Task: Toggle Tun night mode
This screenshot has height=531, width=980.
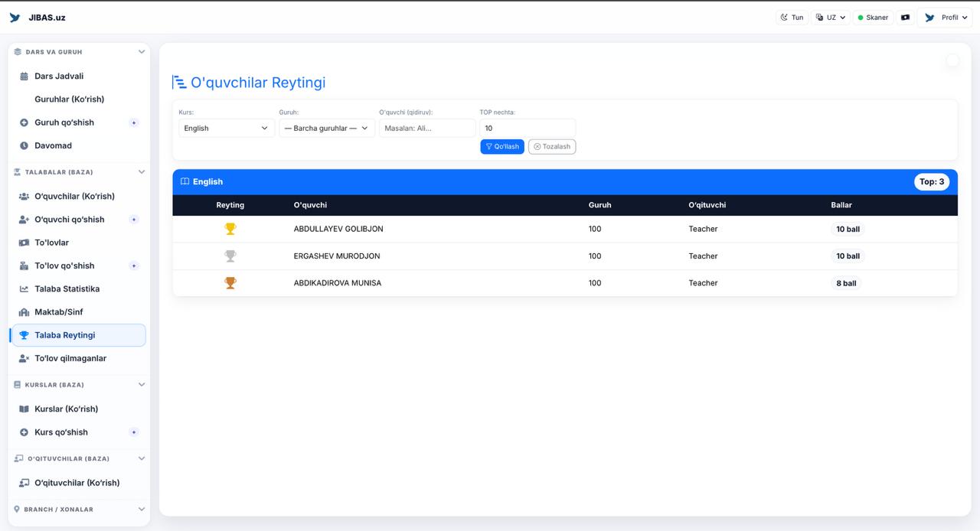Action: (792, 18)
